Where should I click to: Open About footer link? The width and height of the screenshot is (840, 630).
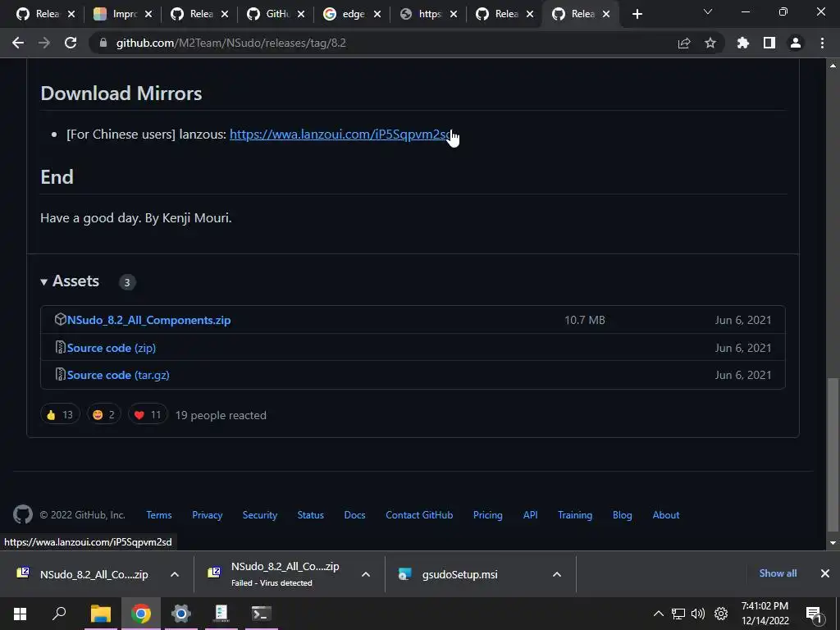(x=666, y=515)
